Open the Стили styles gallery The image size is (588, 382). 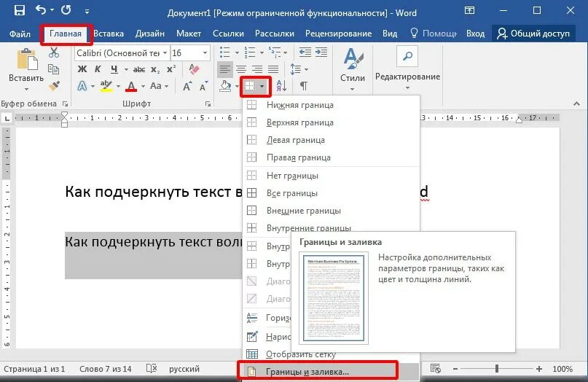(353, 69)
